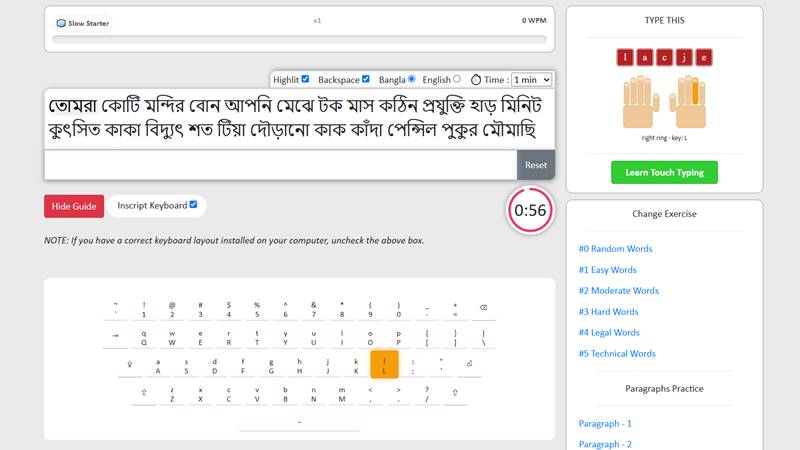
Task: Click the Learn Touch Typing button
Action: coord(664,172)
